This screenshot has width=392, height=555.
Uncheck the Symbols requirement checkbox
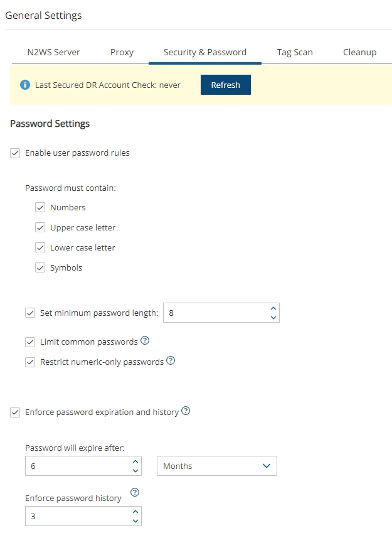point(41,268)
